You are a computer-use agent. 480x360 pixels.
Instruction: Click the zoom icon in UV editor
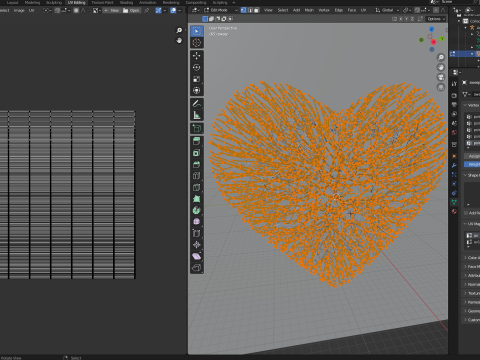point(179,31)
